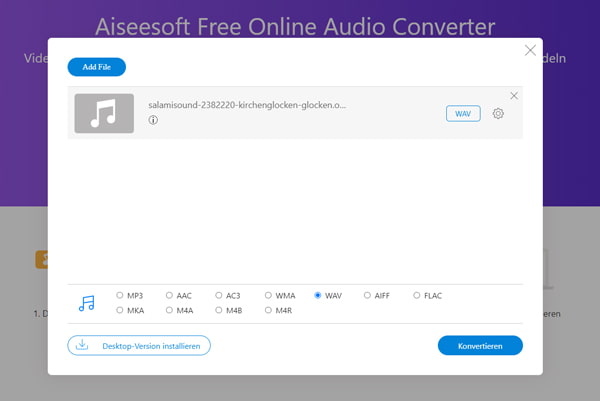Pick WMA output format
The height and width of the screenshot is (401, 600).
(268, 296)
